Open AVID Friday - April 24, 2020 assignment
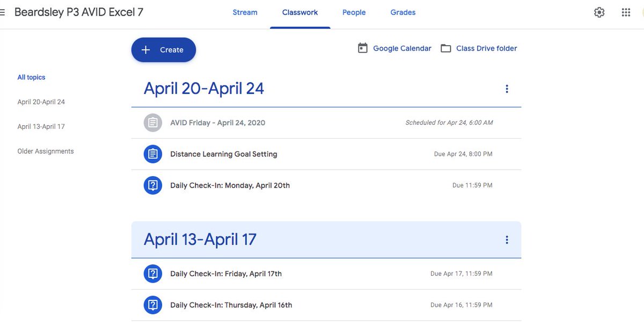The height and width of the screenshot is (324, 644). [218, 123]
